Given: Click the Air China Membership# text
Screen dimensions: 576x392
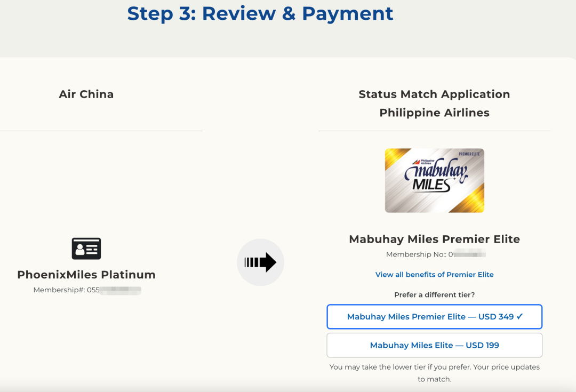Looking at the screenshot, I should tap(87, 290).
